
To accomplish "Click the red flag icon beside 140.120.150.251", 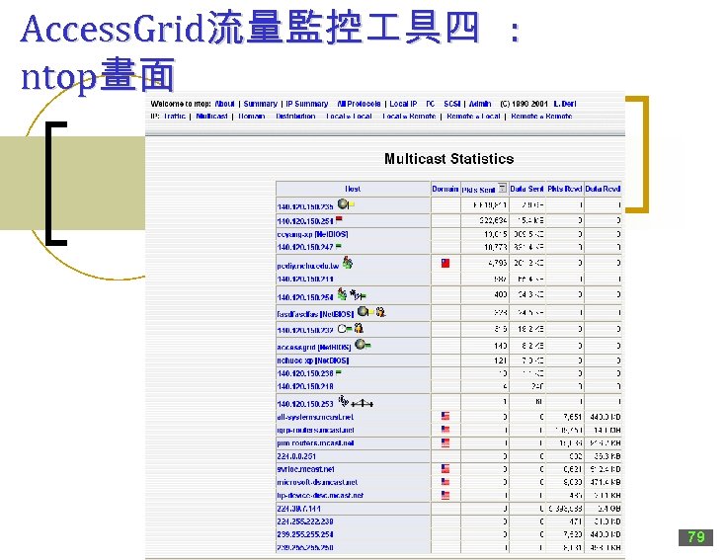I will pyautogui.click(x=339, y=219).
